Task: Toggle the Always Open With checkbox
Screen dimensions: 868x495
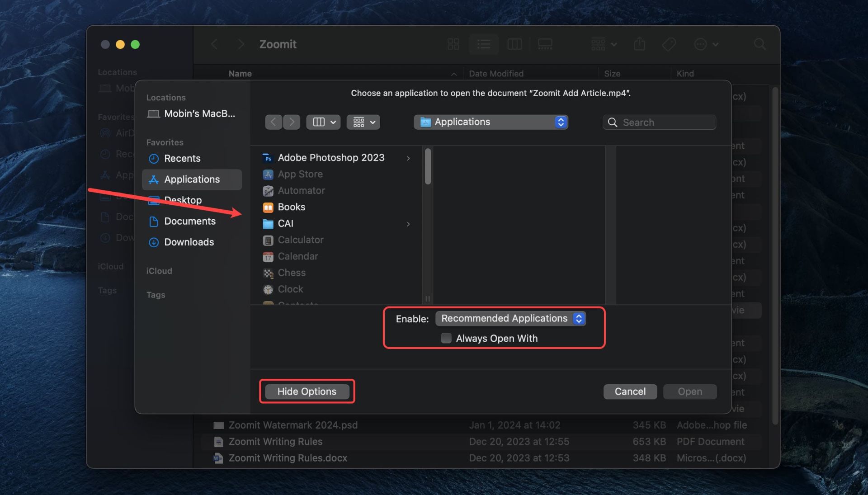Action: point(445,338)
